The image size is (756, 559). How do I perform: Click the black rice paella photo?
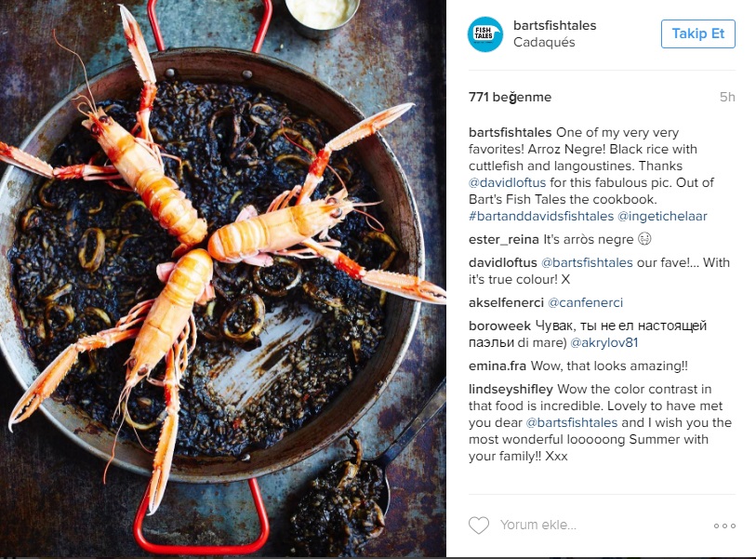click(x=223, y=278)
